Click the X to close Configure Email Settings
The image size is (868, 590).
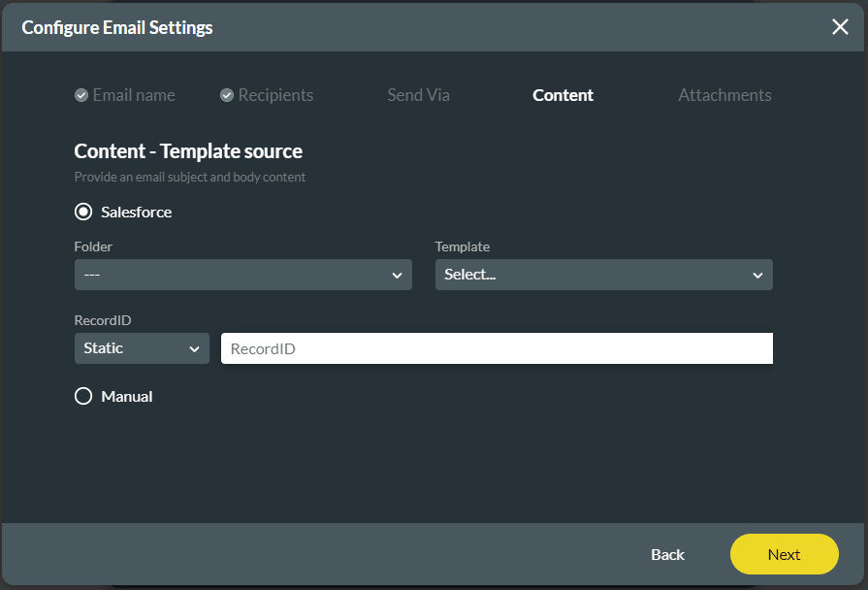840,27
